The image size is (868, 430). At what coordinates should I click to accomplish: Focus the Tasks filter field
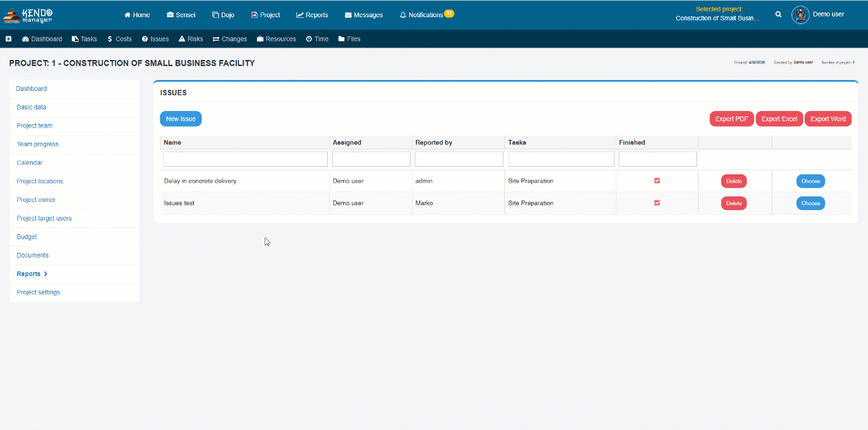point(561,159)
